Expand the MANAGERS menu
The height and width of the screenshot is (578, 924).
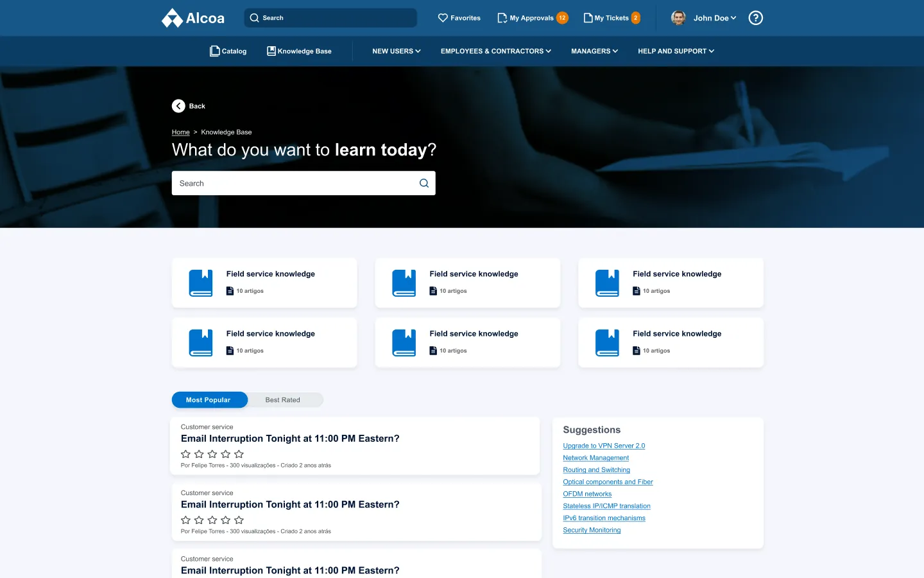(595, 51)
